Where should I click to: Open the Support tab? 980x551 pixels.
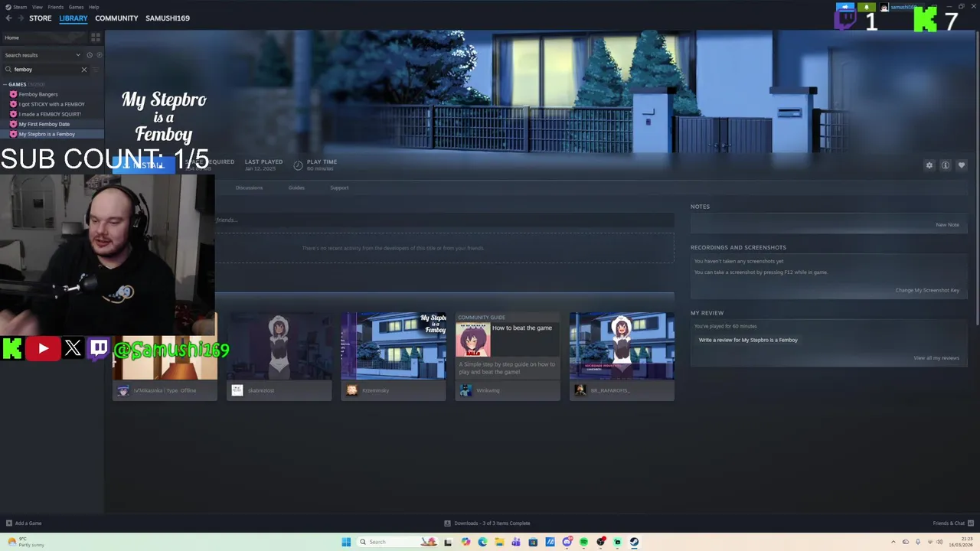[x=339, y=187]
